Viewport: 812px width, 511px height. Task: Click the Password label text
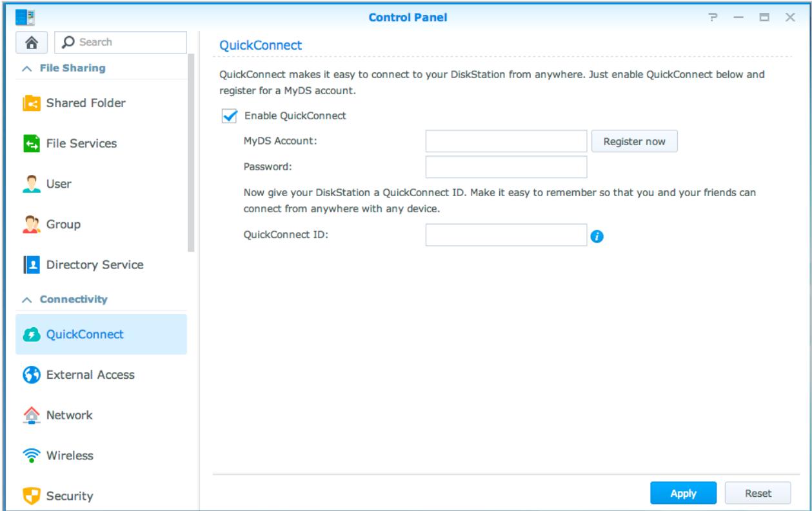tap(268, 166)
